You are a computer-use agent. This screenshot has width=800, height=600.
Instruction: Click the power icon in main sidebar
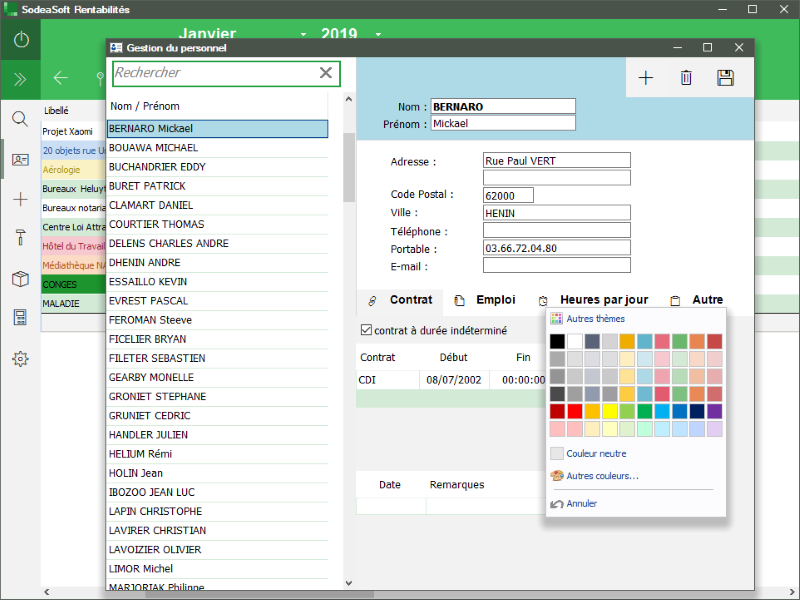point(21,39)
